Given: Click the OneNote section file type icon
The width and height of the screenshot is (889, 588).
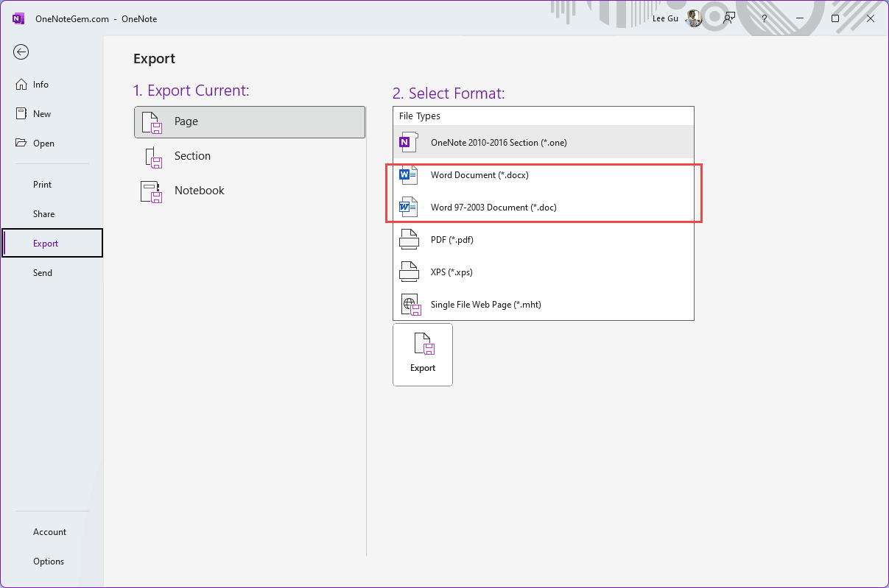Looking at the screenshot, I should [x=407, y=143].
